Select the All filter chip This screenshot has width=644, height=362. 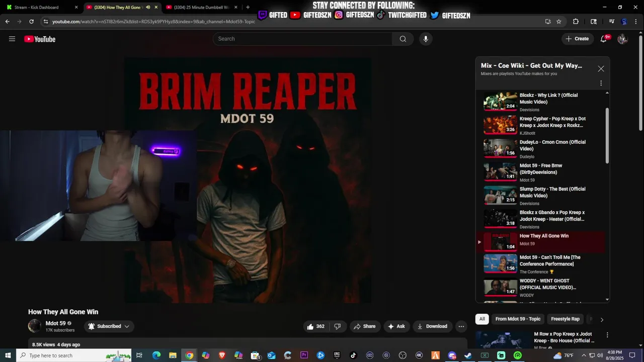click(x=482, y=319)
